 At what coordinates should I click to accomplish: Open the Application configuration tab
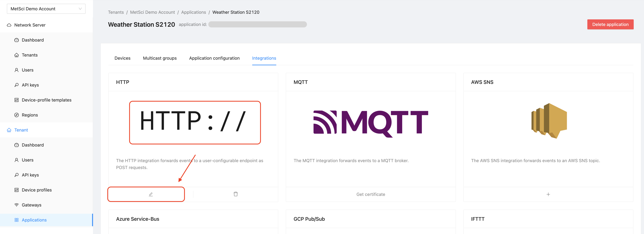pos(214,58)
